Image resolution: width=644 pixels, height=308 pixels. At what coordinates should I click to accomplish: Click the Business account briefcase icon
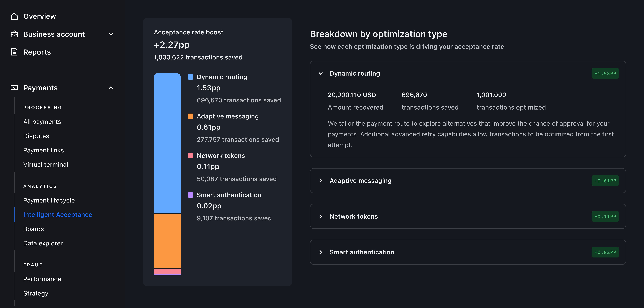14,34
